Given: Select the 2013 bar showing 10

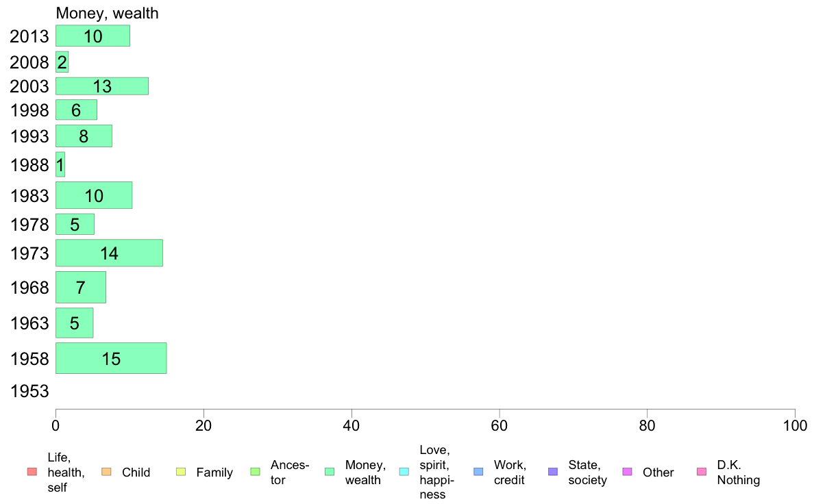Looking at the screenshot, I should (x=93, y=36).
